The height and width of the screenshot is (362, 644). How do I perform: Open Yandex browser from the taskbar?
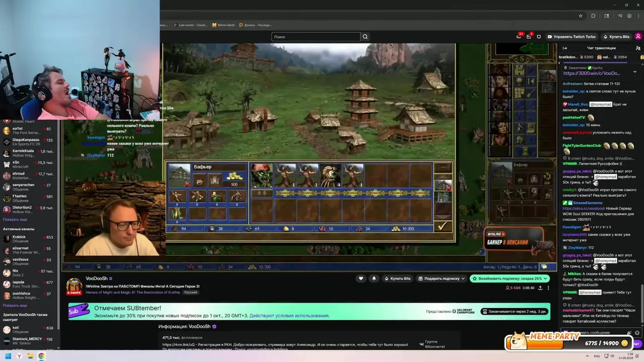[x=19, y=356]
